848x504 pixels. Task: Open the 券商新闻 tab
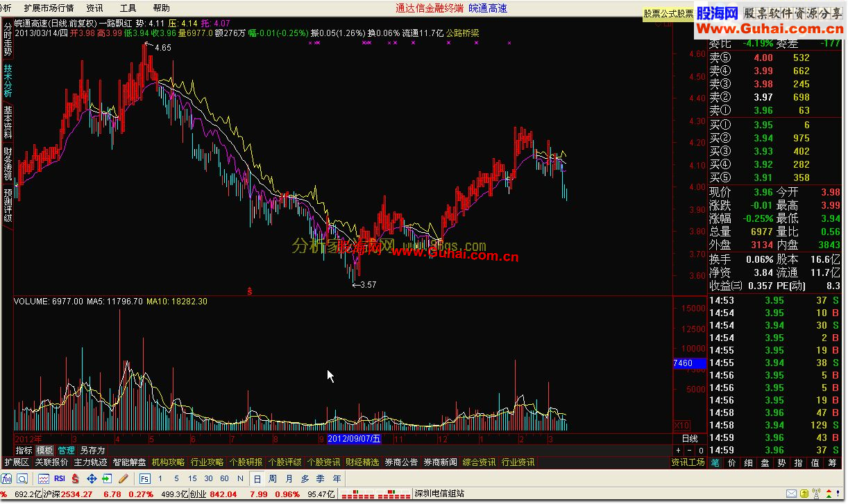[441, 462]
